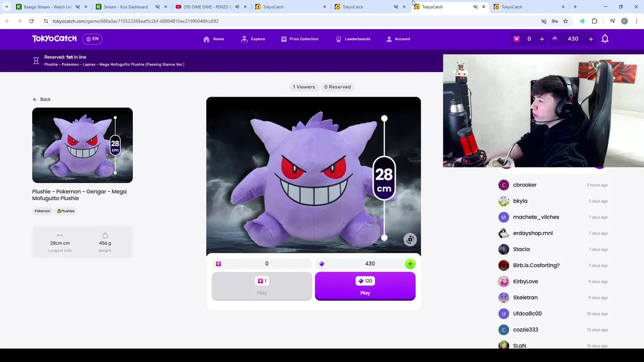Go Back to previous page
644x362 pixels.
(x=42, y=99)
